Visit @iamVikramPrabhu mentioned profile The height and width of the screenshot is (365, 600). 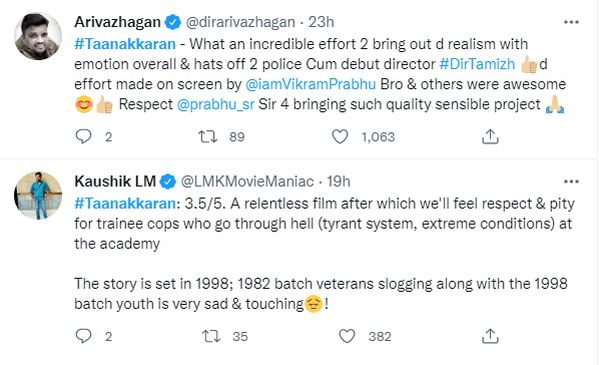(310, 84)
